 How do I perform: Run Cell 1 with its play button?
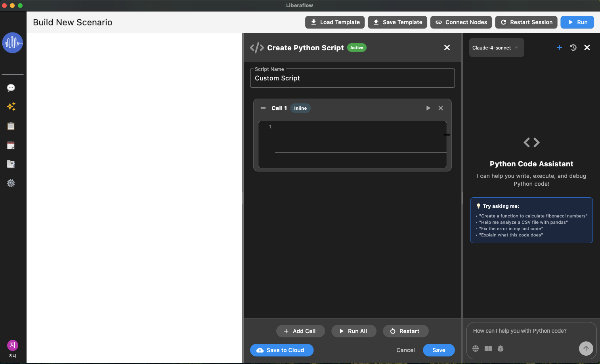(428, 108)
